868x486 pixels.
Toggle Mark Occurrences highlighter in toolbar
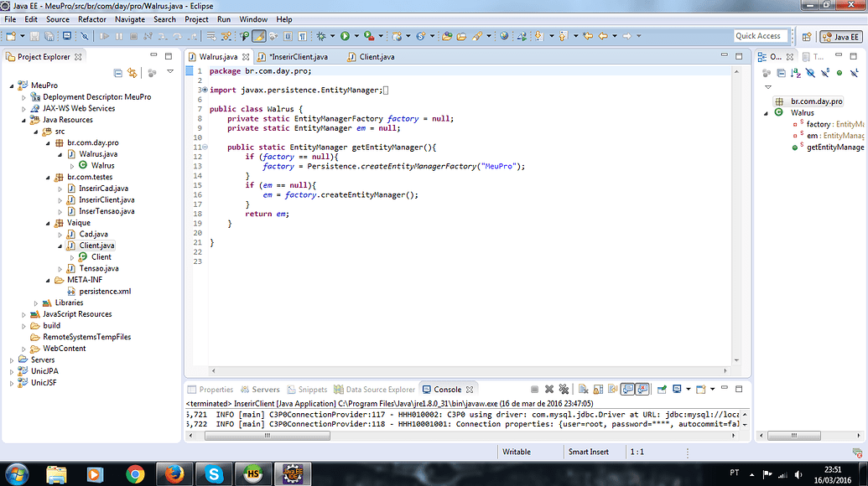[260, 36]
